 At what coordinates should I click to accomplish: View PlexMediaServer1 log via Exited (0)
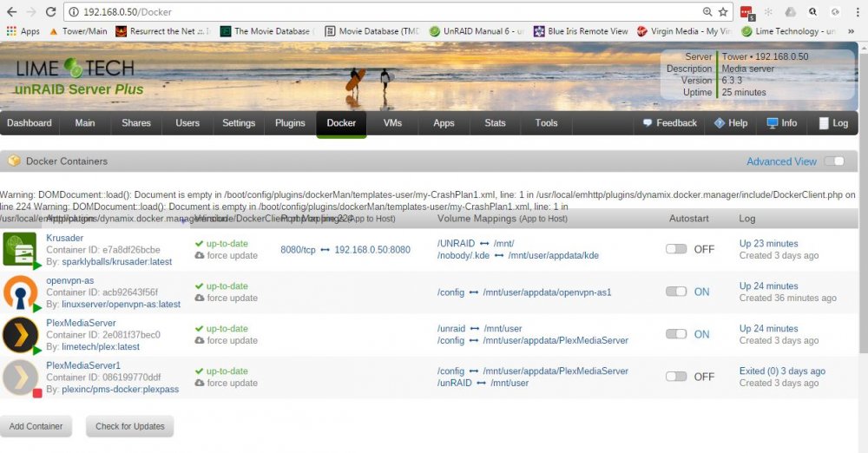[x=782, y=371]
